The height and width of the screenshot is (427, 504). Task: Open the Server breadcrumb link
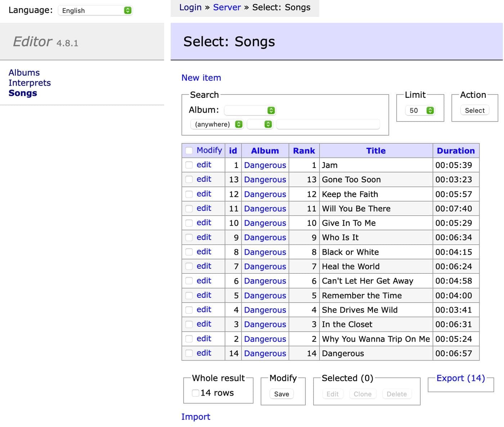coord(227,7)
